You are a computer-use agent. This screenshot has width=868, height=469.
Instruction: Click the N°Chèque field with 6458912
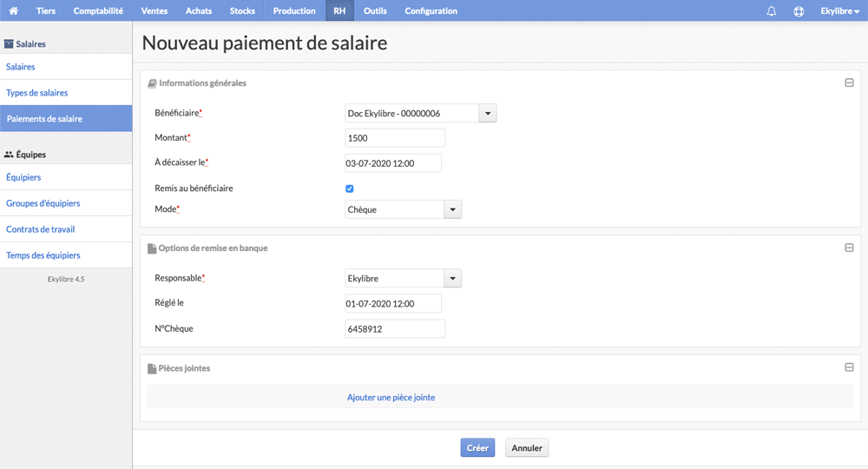[x=395, y=329]
